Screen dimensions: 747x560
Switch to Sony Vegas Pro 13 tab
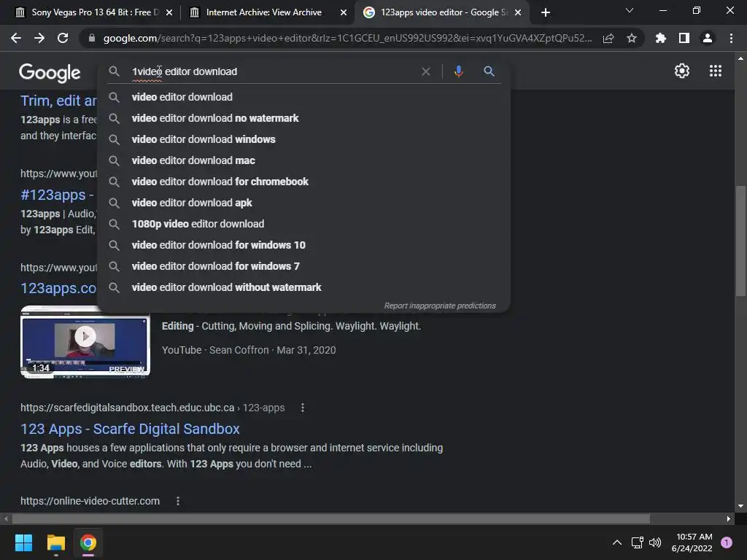click(94, 12)
